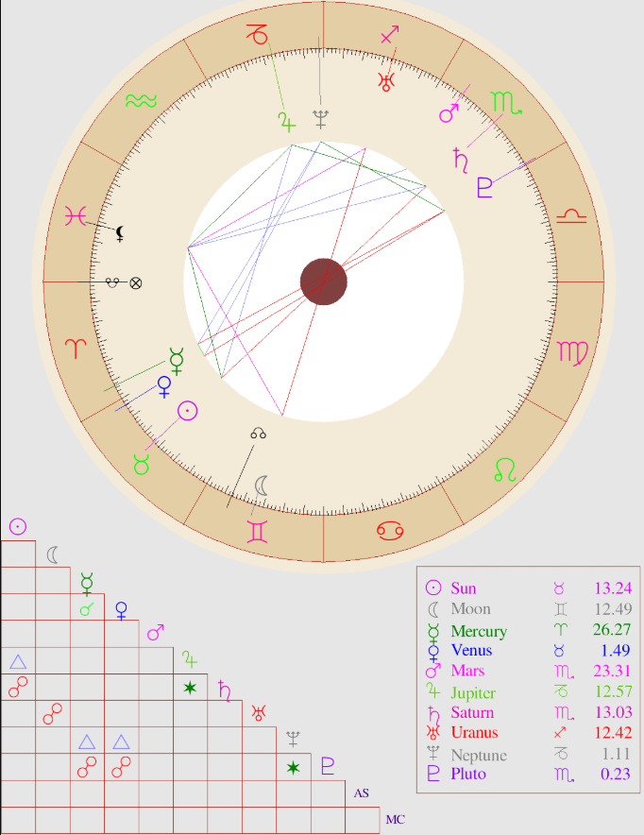Select the Neptune-Pluto sextile star
The height and width of the screenshot is (835, 644).
(x=294, y=767)
